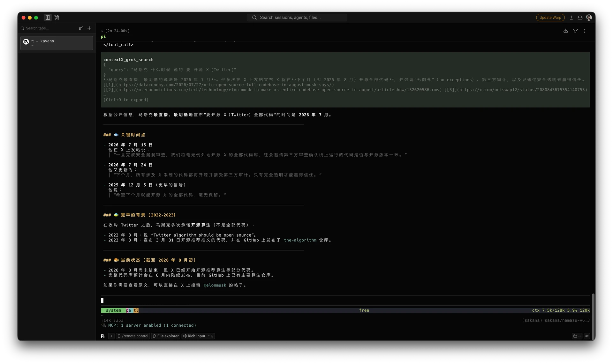Click the orange 'tl' status segment
This screenshot has width=613, height=364.
[136, 310]
